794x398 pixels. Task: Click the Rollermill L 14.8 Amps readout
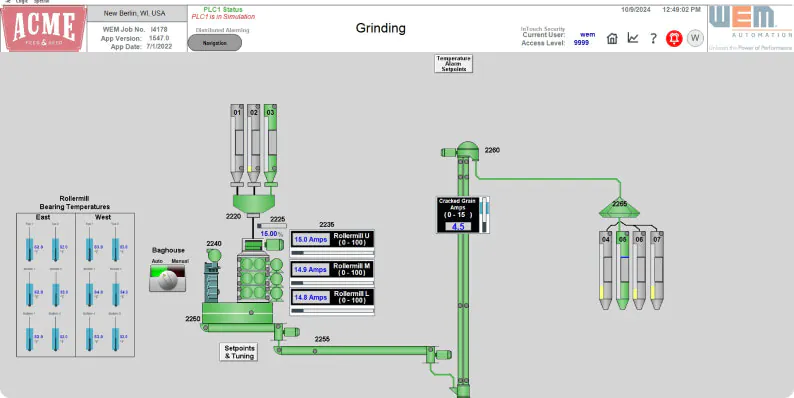(x=310, y=297)
